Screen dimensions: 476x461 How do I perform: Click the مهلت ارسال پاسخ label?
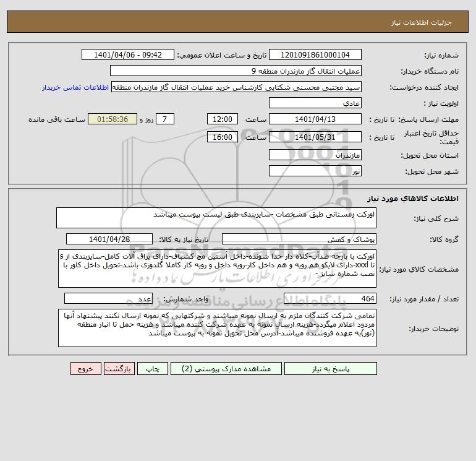click(x=428, y=119)
